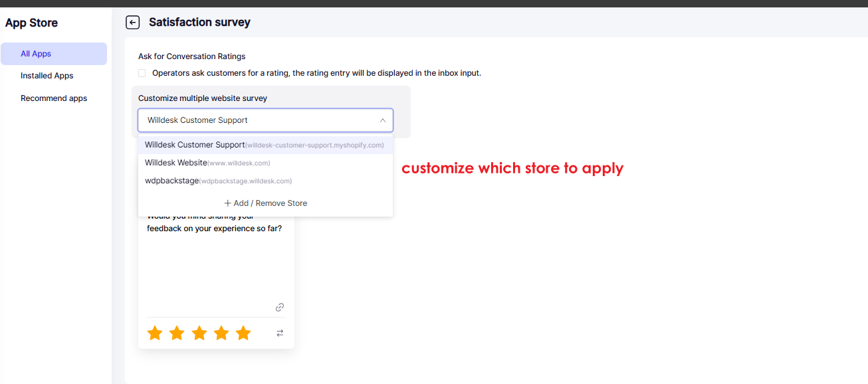Go back using the arrow icon
Viewport: 868px width, 384px height.
pos(133,23)
